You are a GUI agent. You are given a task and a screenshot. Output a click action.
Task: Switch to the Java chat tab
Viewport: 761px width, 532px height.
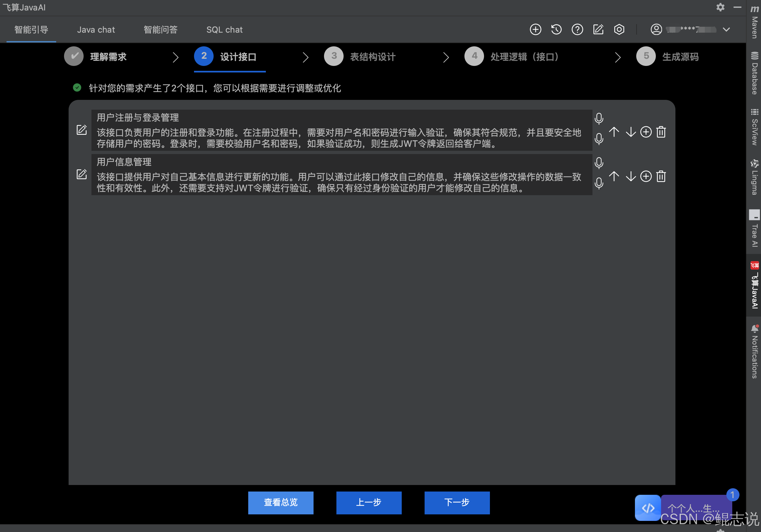[x=96, y=29]
